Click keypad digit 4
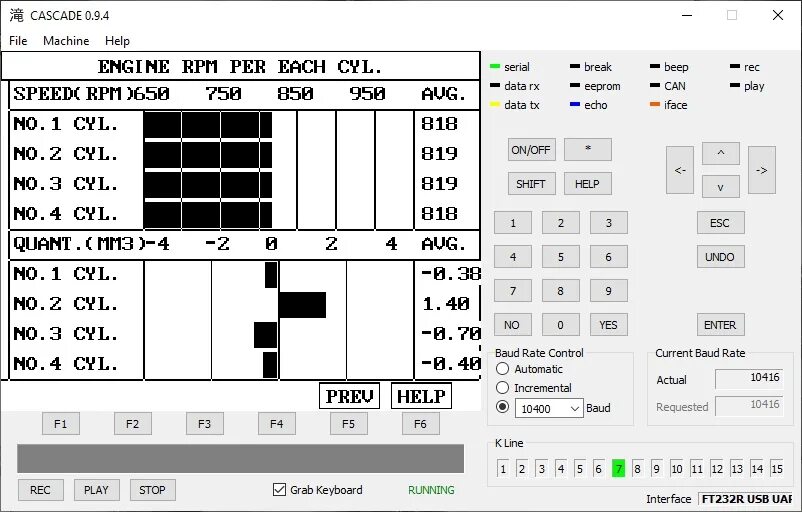Screen dimensions: 802x512 coord(513,257)
